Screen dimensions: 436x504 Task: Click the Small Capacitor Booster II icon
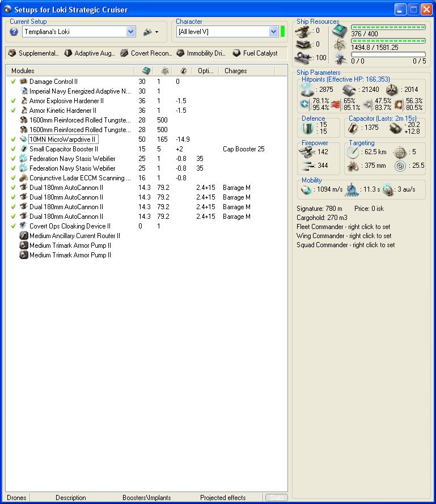click(23, 149)
